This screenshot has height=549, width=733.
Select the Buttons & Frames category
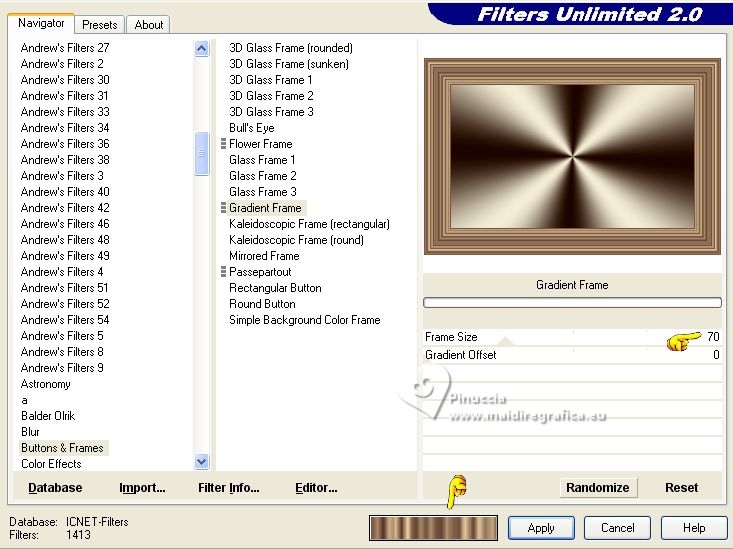tap(62, 448)
